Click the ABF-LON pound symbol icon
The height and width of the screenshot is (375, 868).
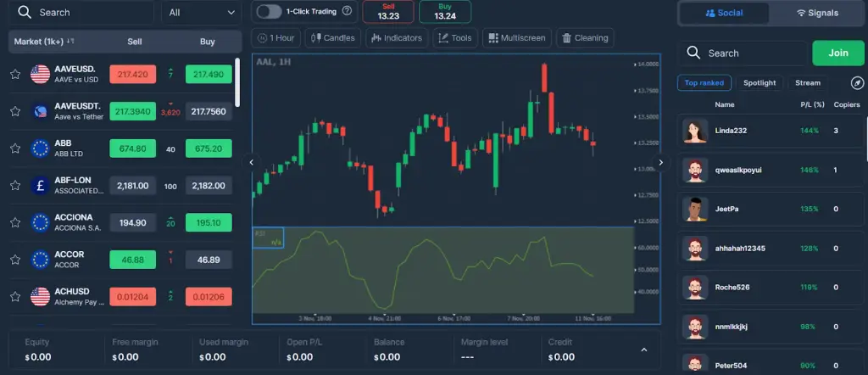40,186
